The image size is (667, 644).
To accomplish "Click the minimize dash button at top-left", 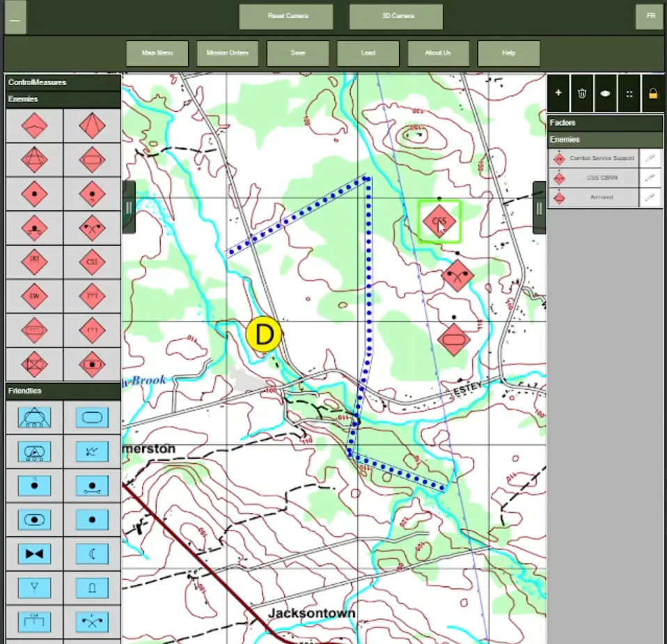I will click(15, 17).
